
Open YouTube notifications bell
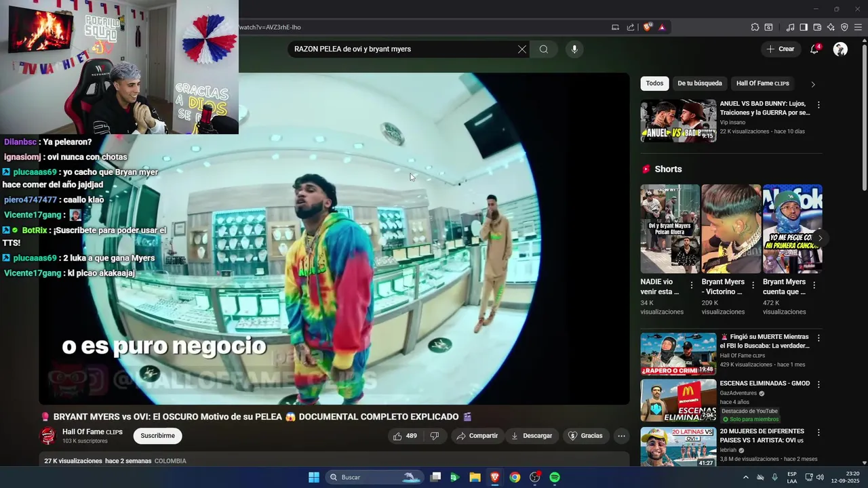(814, 49)
